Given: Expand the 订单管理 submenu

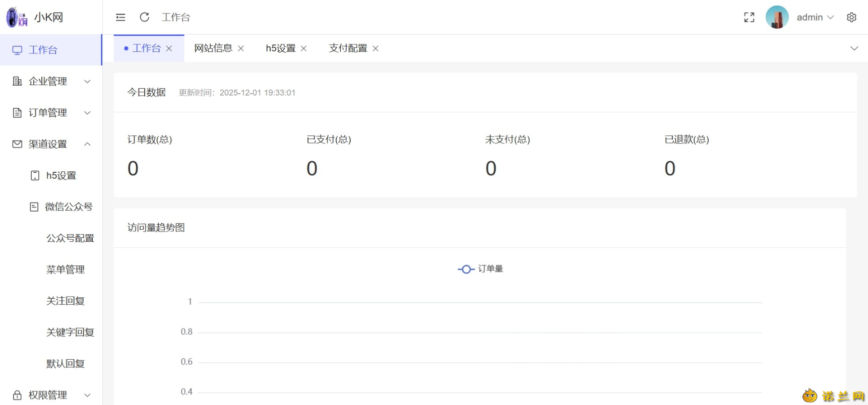Looking at the screenshot, I should 51,112.
